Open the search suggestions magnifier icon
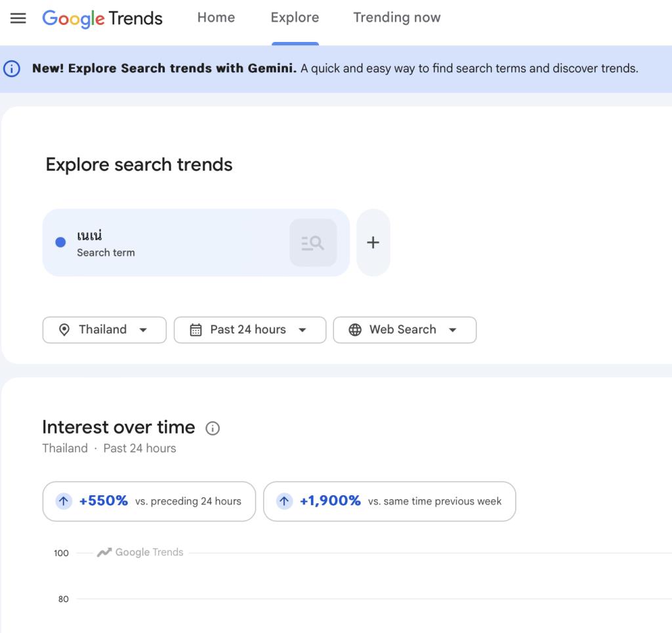This screenshot has height=633, width=672. coord(313,243)
